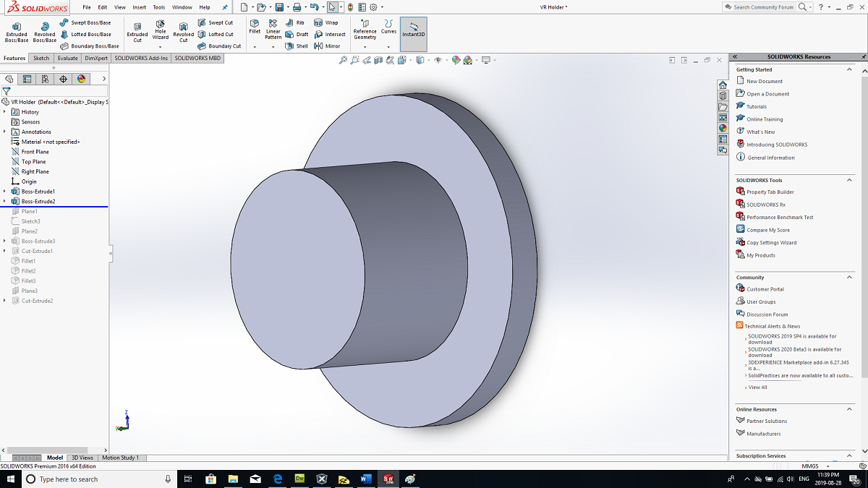The height and width of the screenshot is (488, 868).
Task: Open Reference Geometry tool
Action: tap(365, 30)
